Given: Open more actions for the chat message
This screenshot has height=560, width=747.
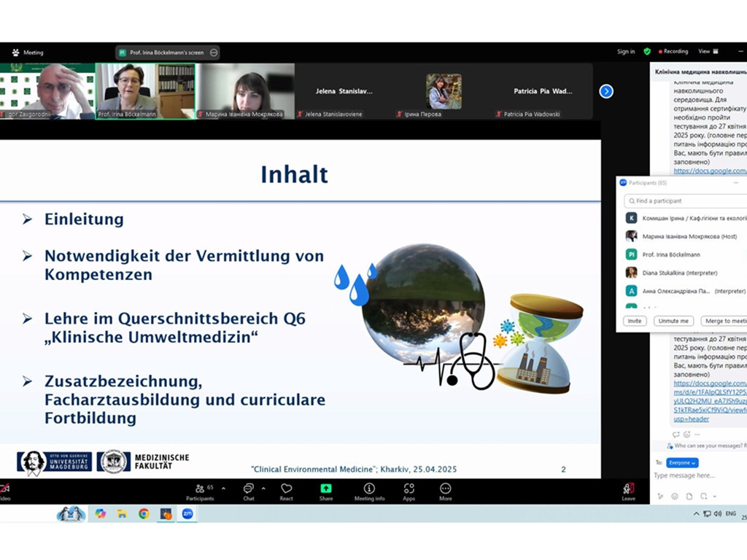Looking at the screenshot, I should click(x=697, y=435).
